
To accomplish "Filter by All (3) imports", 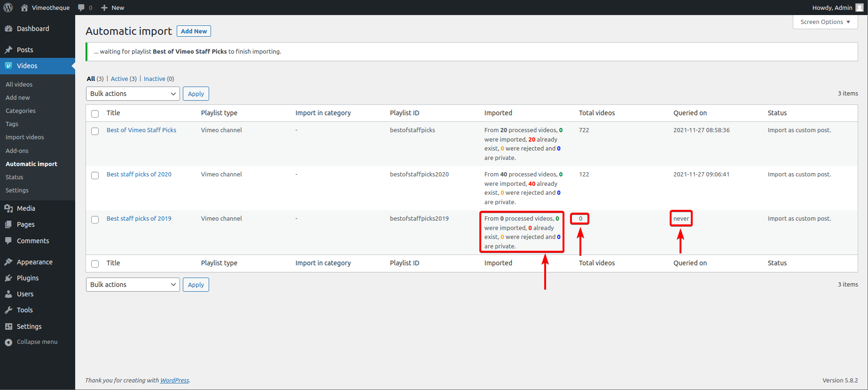I will pyautogui.click(x=95, y=79).
